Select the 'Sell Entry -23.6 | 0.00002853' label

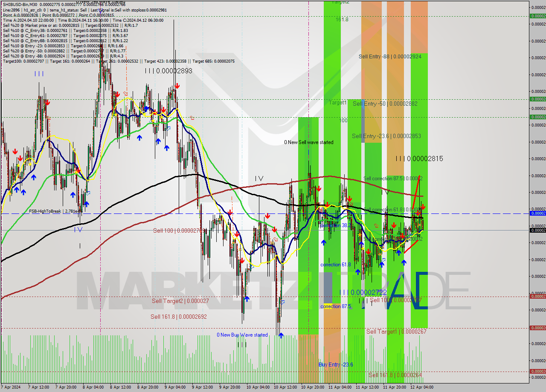click(x=386, y=136)
